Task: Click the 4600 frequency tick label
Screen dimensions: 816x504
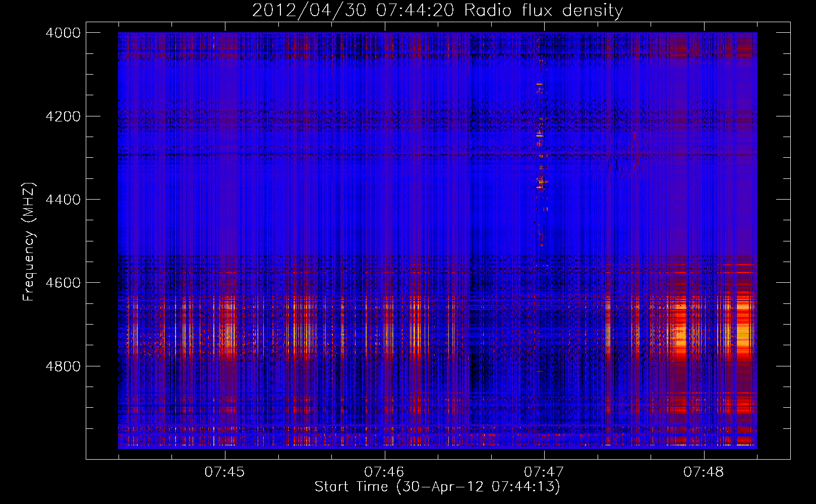Action: 63,283
